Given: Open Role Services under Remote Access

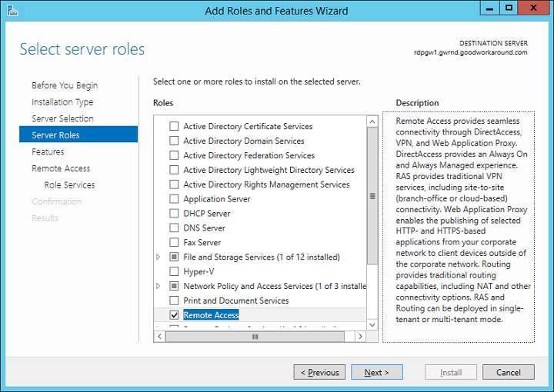Looking at the screenshot, I should coord(69,185).
